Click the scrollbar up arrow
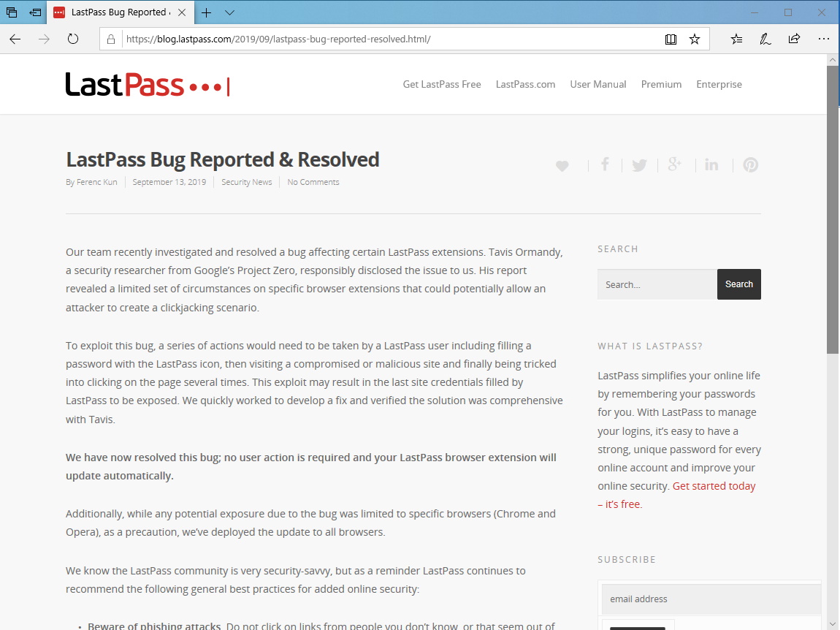840x630 pixels. 833,59
